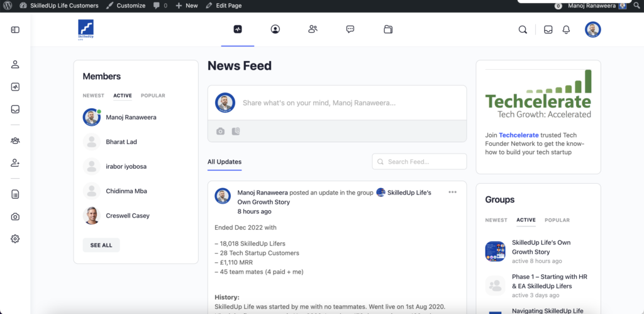
Task: Click the header search magnifier icon
Action: (523, 30)
